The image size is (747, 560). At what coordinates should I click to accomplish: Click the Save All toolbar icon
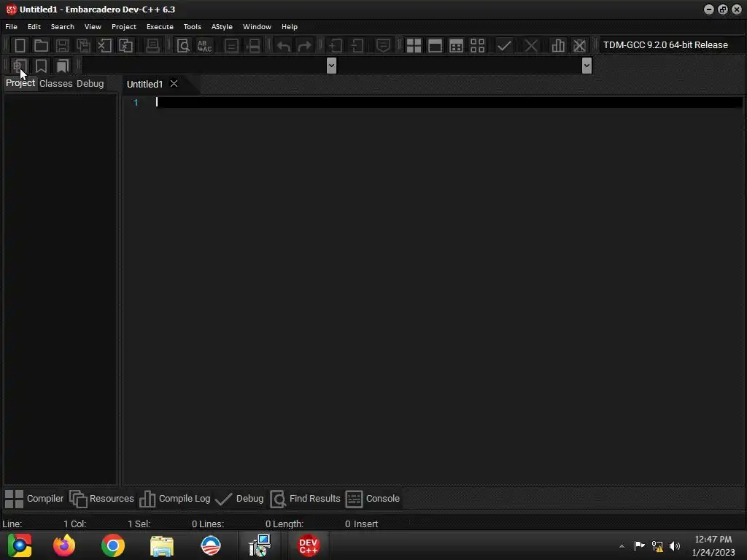click(83, 46)
